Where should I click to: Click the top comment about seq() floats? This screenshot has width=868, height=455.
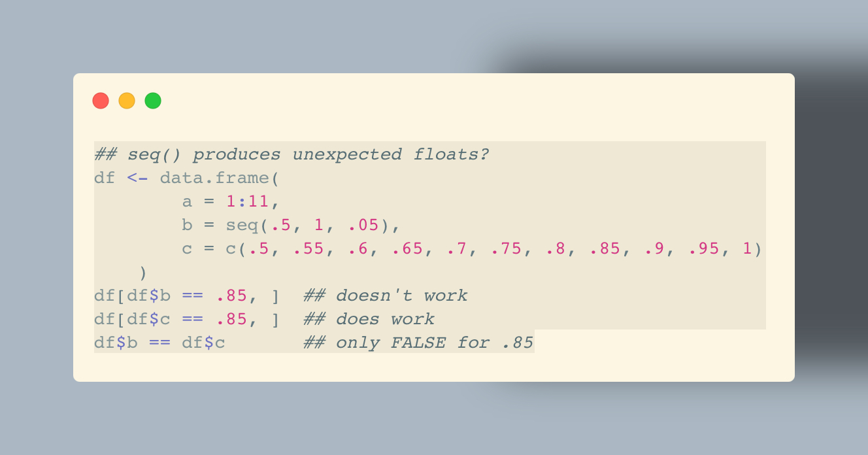tap(292, 155)
